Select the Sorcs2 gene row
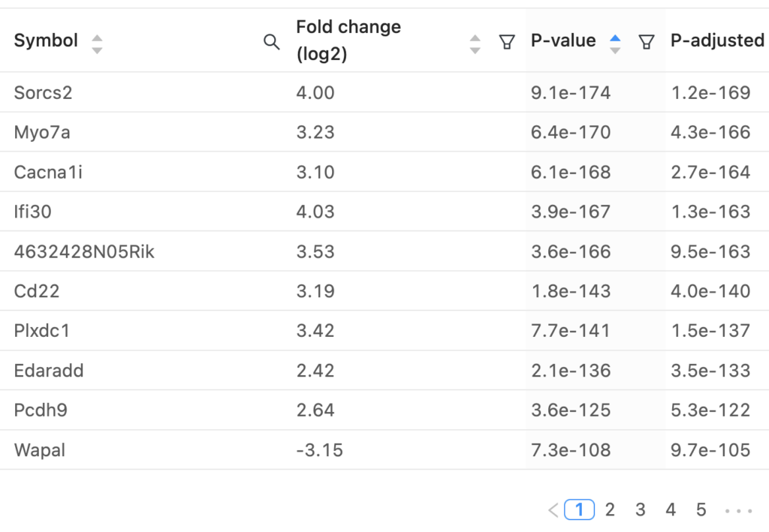Screen dimensions: 769x532 [384, 92]
